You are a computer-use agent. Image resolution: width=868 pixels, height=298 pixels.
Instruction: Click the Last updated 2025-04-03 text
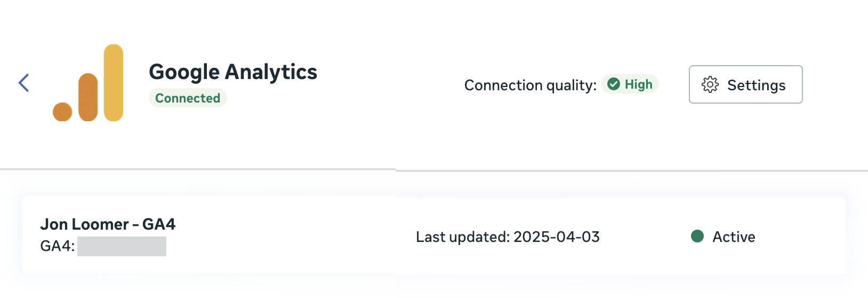pyautogui.click(x=508, y=237)
